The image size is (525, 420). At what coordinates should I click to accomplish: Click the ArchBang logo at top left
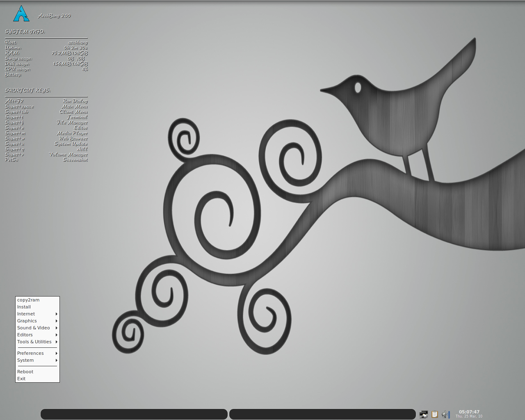coord(21,14)
